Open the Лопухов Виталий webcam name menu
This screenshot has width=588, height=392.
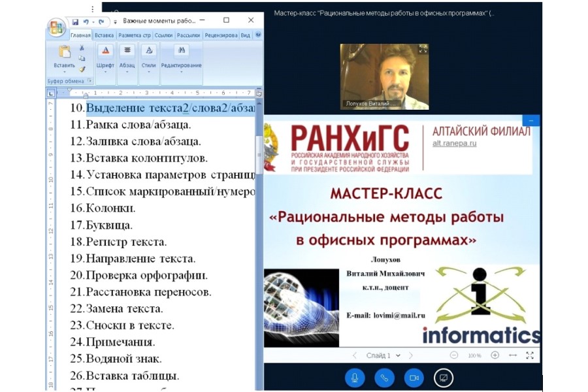tap(370, 103)
